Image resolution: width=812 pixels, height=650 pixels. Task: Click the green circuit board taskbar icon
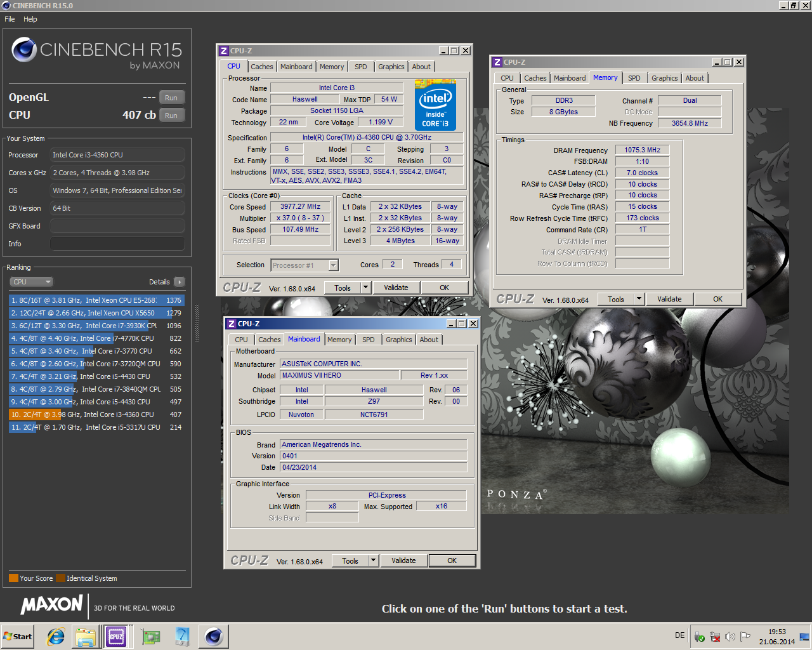tap(150, 637)
